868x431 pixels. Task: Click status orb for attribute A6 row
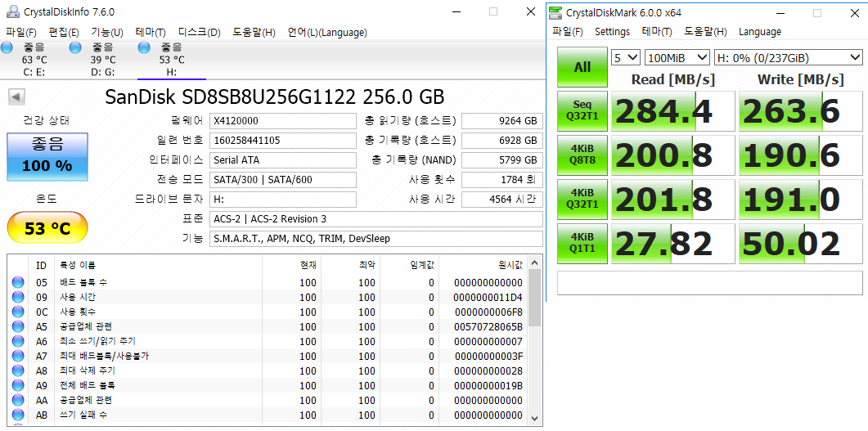click(x=18, y=341)
